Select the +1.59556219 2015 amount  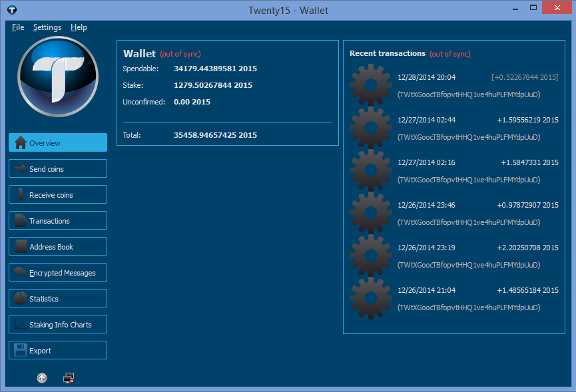(x=527, y=120)
